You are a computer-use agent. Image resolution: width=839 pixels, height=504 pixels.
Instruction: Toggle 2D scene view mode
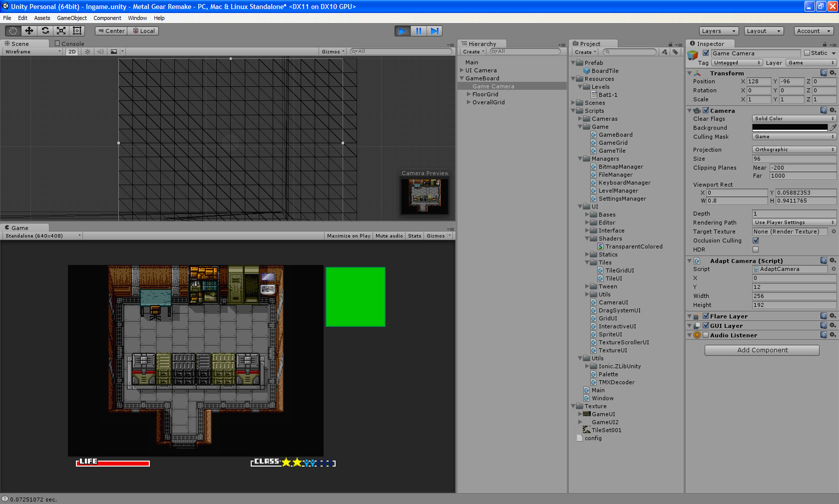tap(72, 52)
